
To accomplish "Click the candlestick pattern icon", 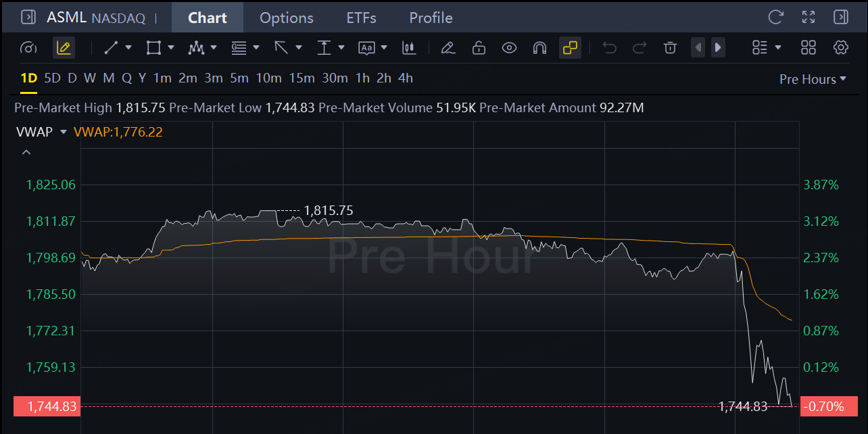I will (408, 47).
